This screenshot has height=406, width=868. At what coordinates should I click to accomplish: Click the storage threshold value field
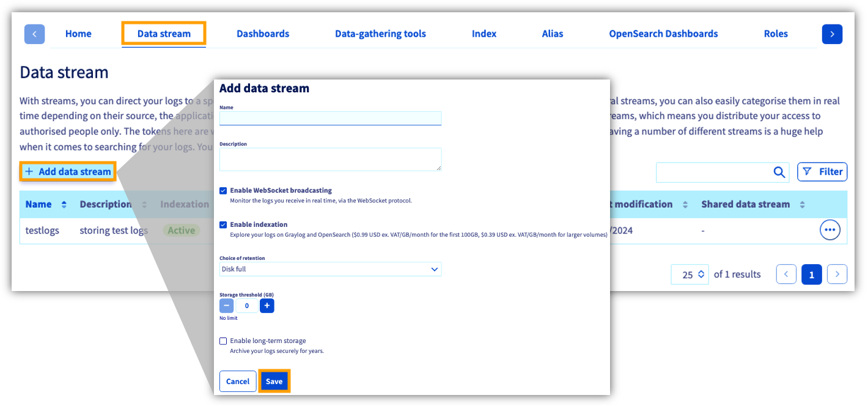click(246, 306)
